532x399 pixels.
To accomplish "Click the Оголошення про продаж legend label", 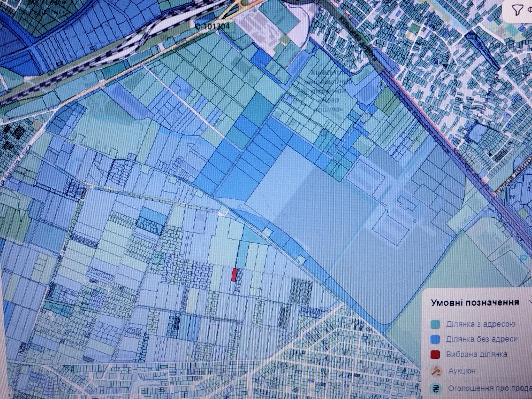I will point(489,388).
